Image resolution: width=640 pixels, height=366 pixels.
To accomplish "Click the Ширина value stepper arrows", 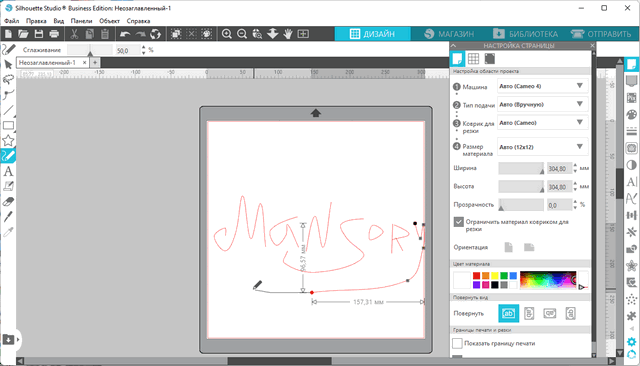I will point(575,168).
